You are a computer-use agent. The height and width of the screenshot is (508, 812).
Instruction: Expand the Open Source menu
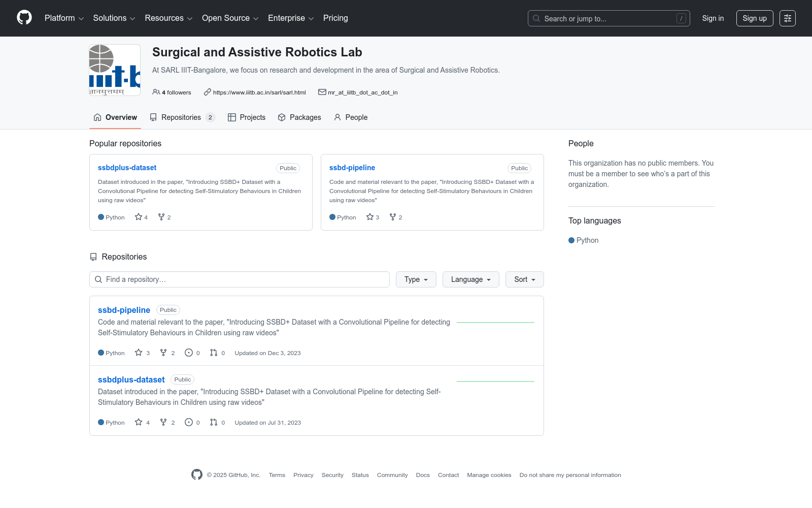click(230, 18)
